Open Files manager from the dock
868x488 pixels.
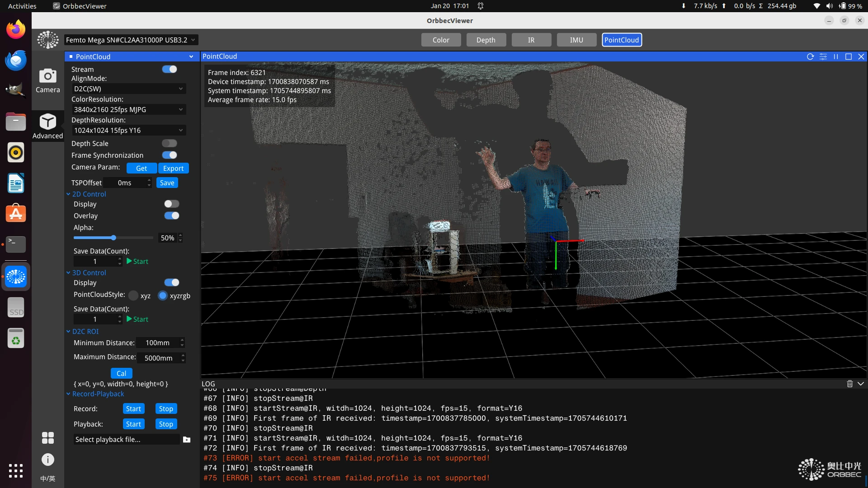pyautogui.click(x=16, y=122)
